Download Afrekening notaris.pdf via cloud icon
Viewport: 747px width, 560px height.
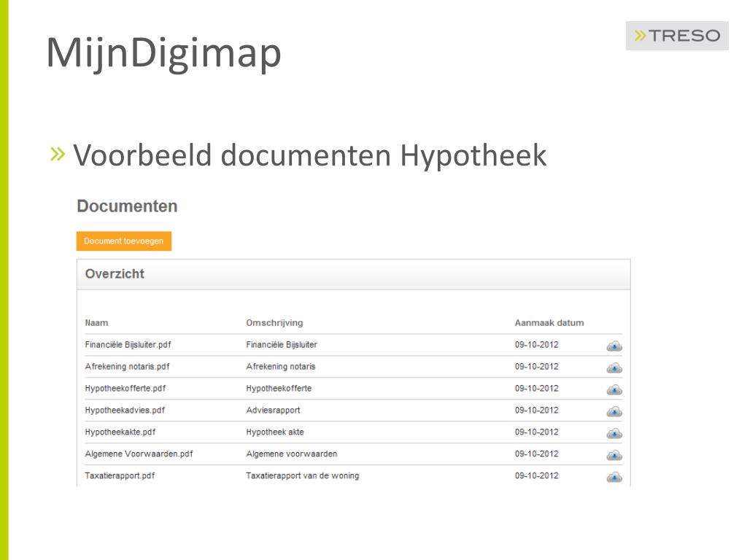[x=614, y=368]
